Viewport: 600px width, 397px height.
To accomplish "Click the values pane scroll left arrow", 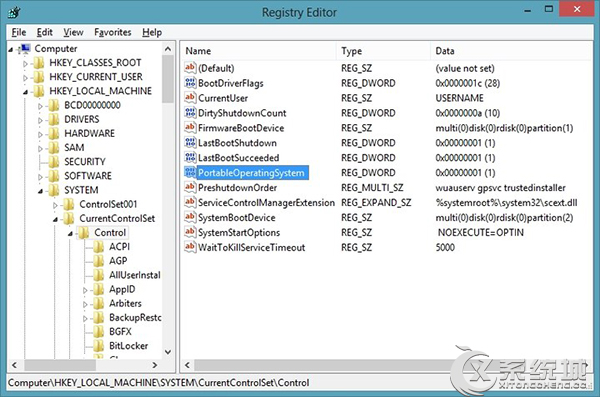I will point(188,365).
